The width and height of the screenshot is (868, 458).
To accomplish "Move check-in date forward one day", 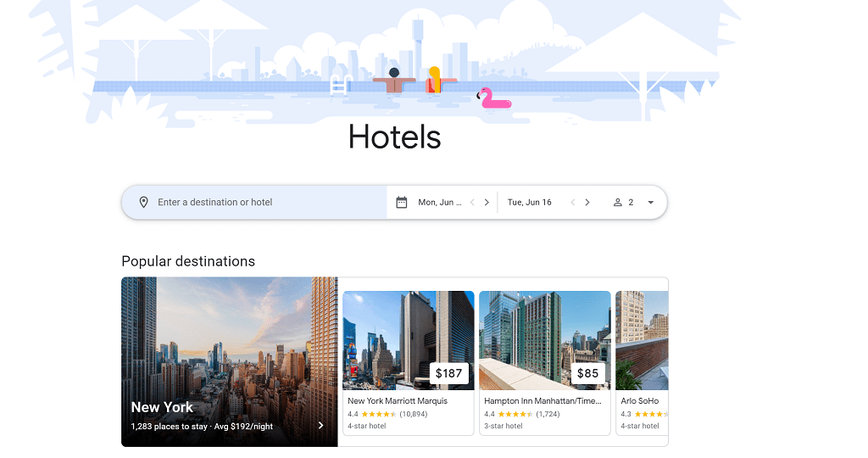I will [487, 202].
